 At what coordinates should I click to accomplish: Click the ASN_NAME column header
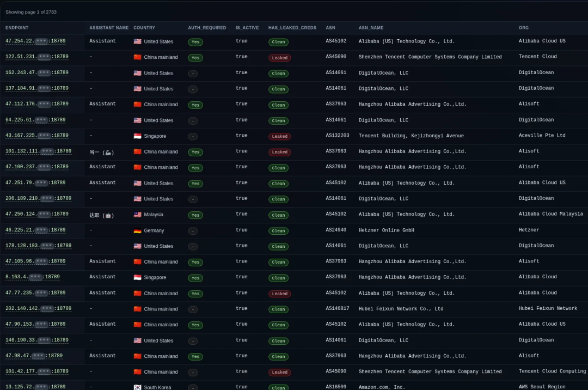coord(371,28)
